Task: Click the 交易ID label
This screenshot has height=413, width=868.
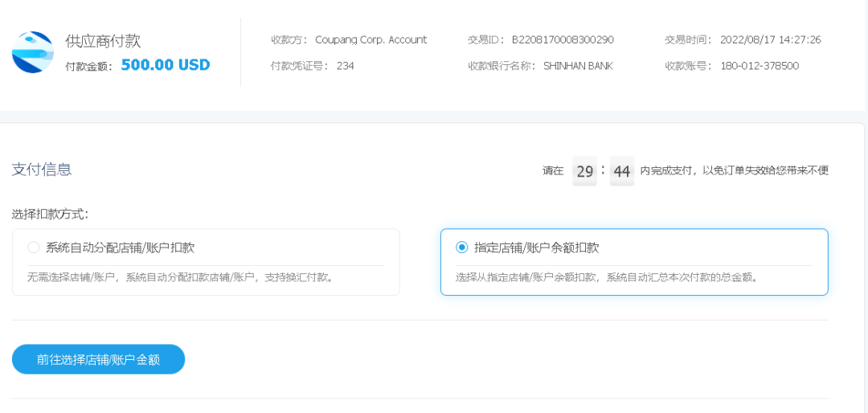Action: (486, 40)
